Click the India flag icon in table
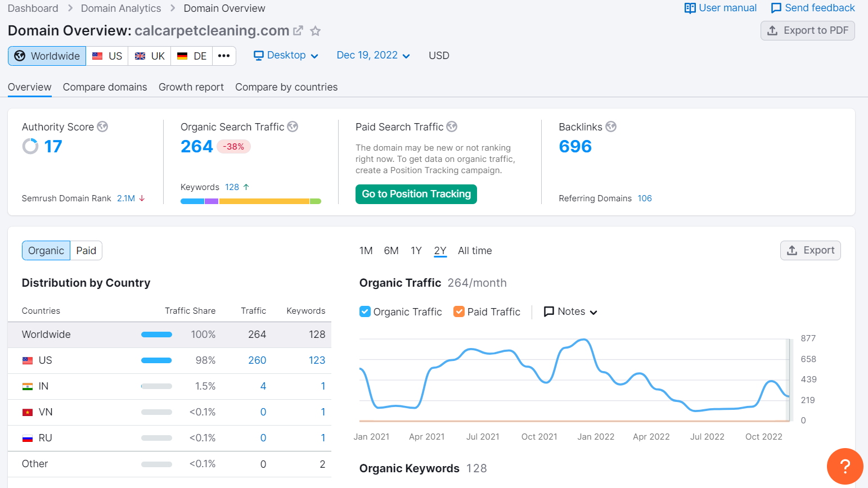The width and height of the screenshot is (868, 488). pos(28,386)
